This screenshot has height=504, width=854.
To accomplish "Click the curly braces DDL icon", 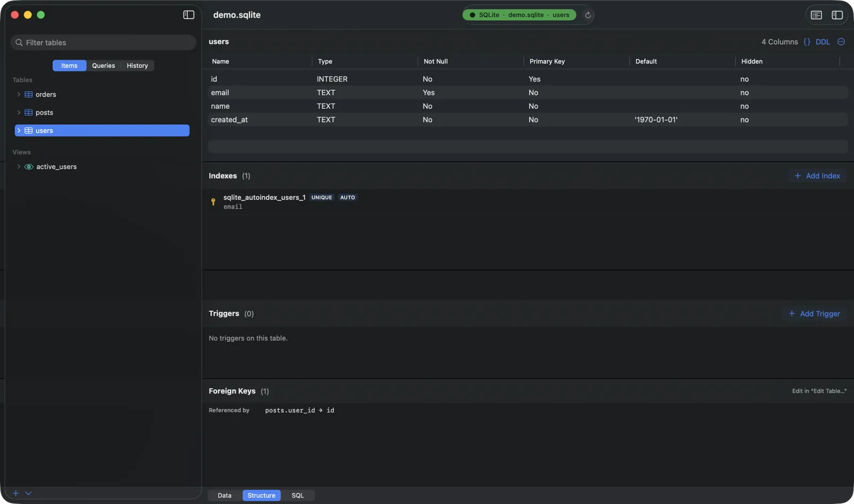I will 807,42.
